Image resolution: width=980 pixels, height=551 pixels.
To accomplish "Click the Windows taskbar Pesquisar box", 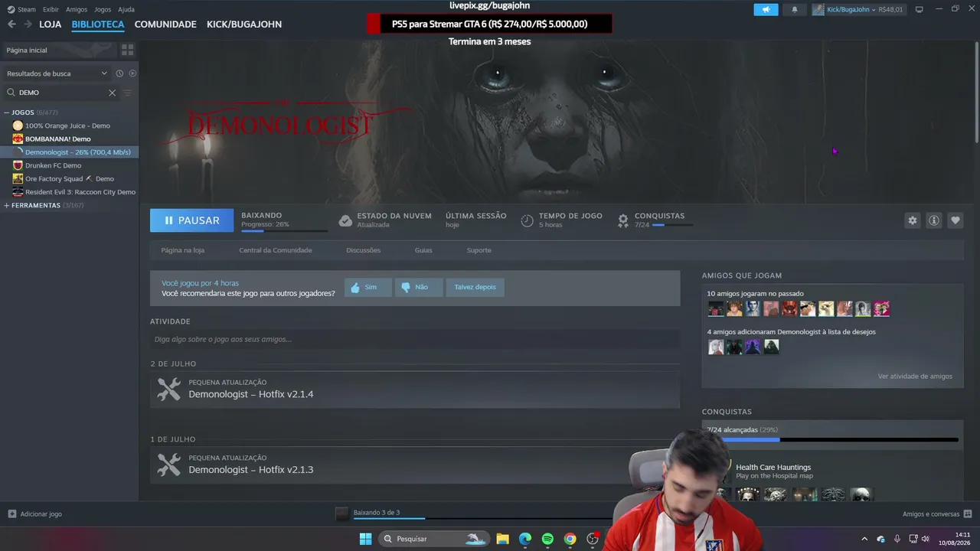I will click(433, 539).
